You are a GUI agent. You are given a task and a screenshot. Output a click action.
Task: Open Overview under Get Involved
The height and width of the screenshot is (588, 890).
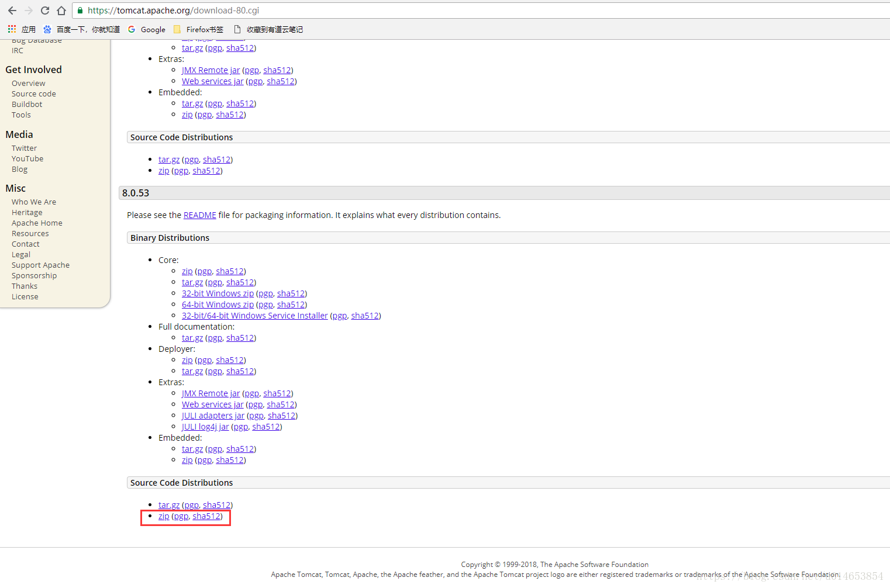click(x=28, y=84)
